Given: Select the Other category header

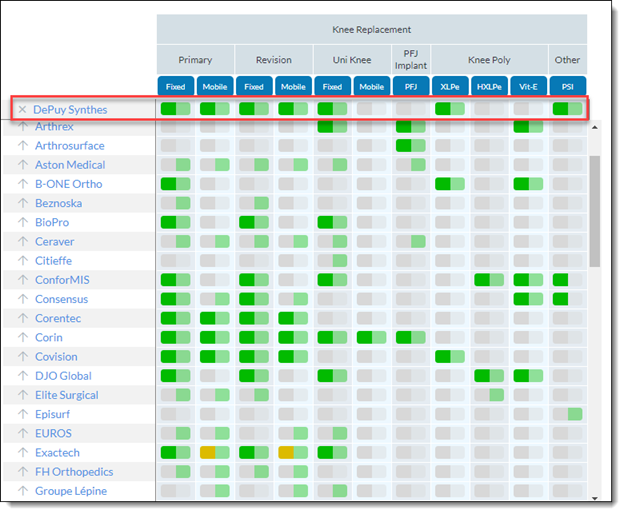Looking at the screenshot, I should coord(567,60).
